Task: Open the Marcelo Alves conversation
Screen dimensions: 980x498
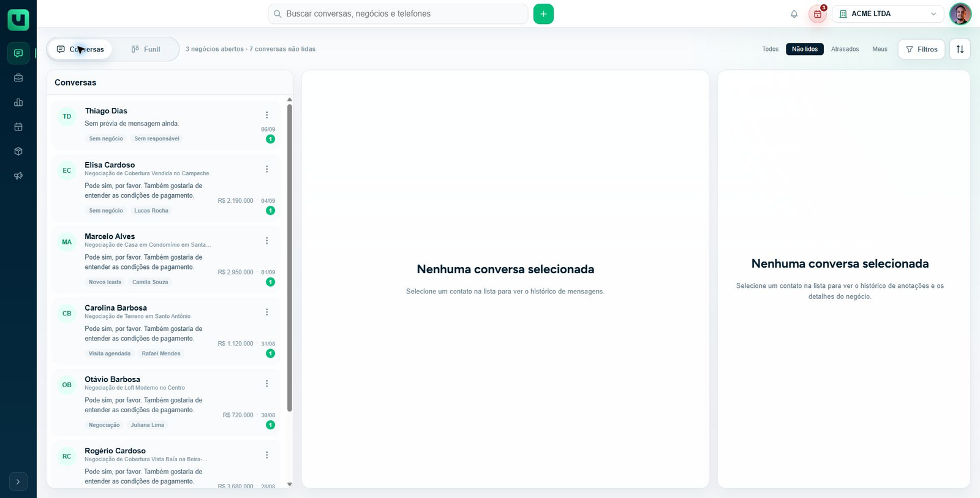Action: pyautogui.click(x=167, y=259)
